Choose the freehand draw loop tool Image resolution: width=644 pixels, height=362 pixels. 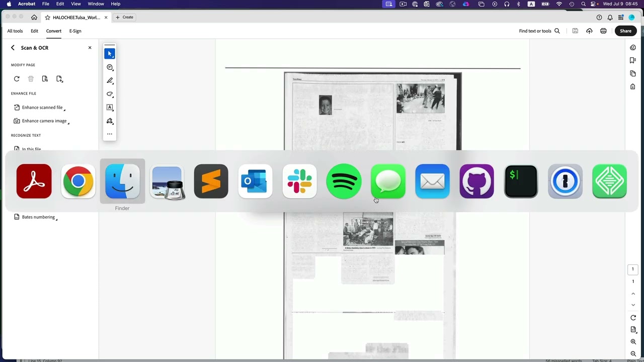click(x=110, y=94)
